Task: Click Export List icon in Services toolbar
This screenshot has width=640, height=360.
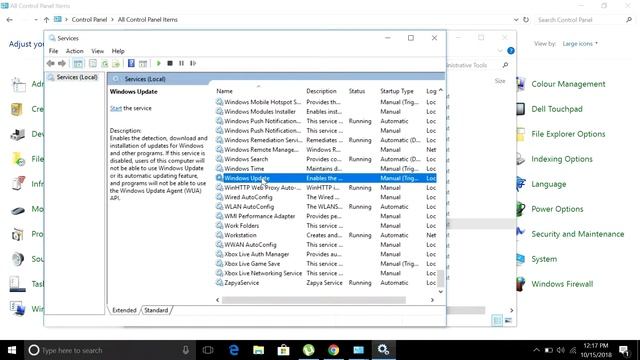Action: (x=116, y=63)
